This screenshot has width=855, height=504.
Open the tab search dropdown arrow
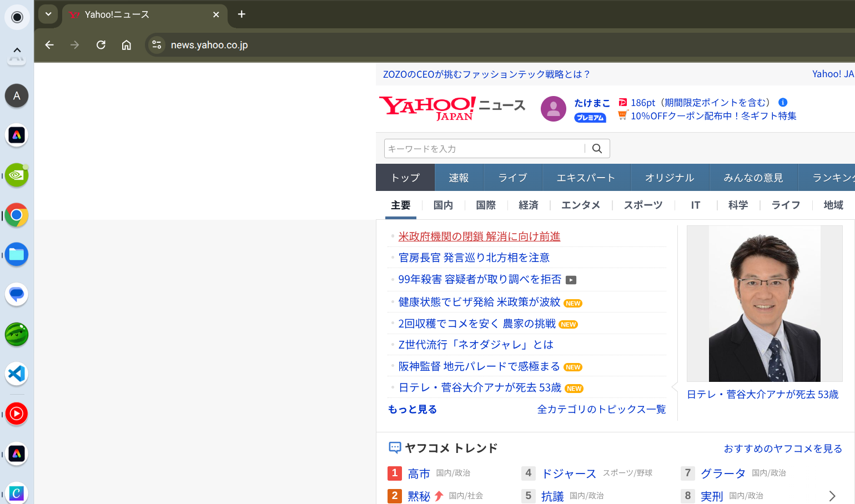[x=48, y=14]
